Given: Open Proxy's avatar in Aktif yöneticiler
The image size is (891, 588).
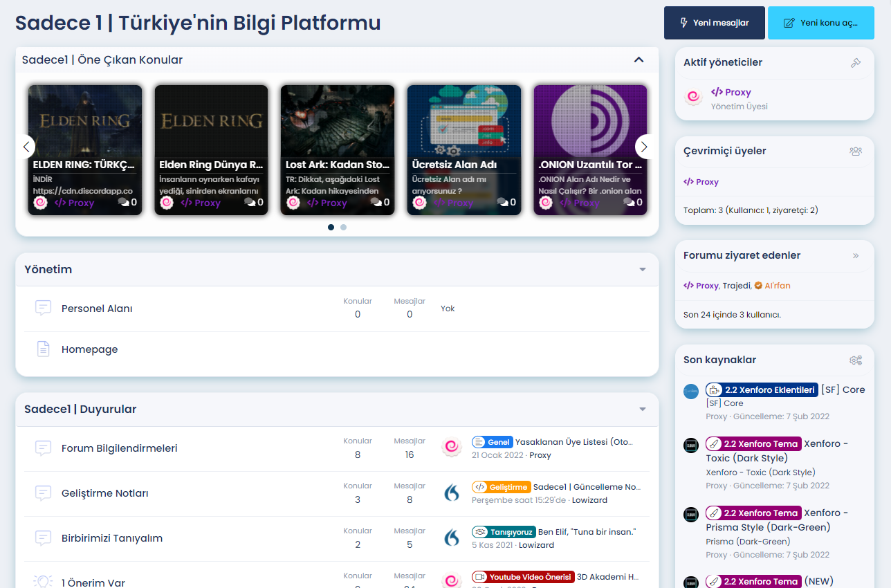Looking at the screenshot, I should (x=693, y=98).
